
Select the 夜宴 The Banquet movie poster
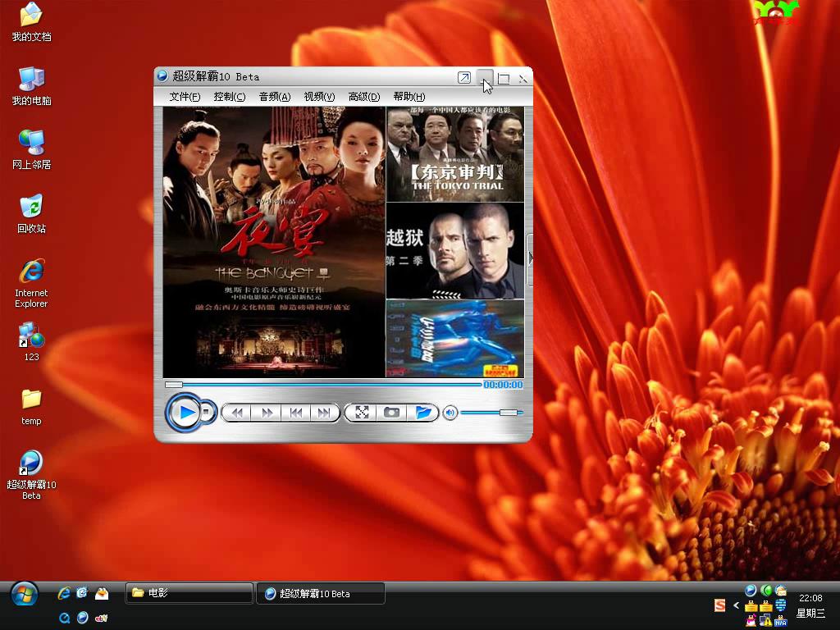[x=274, y=242]
